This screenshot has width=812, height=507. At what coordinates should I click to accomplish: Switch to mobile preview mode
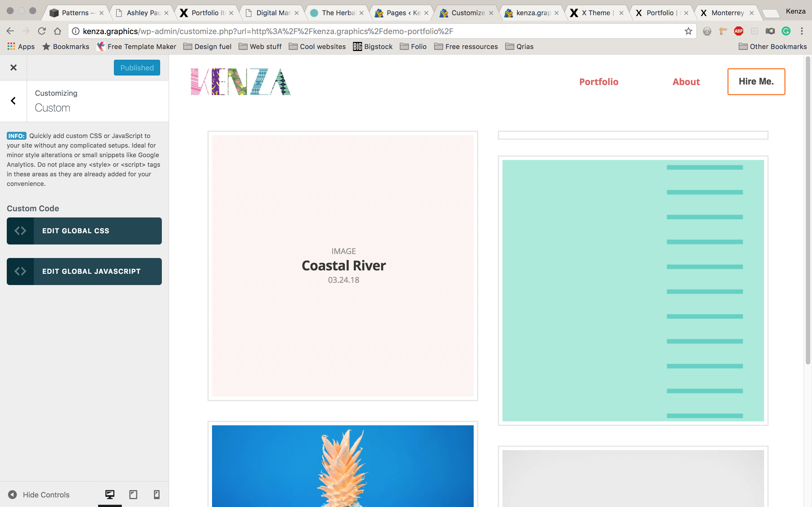coord(156,494)
